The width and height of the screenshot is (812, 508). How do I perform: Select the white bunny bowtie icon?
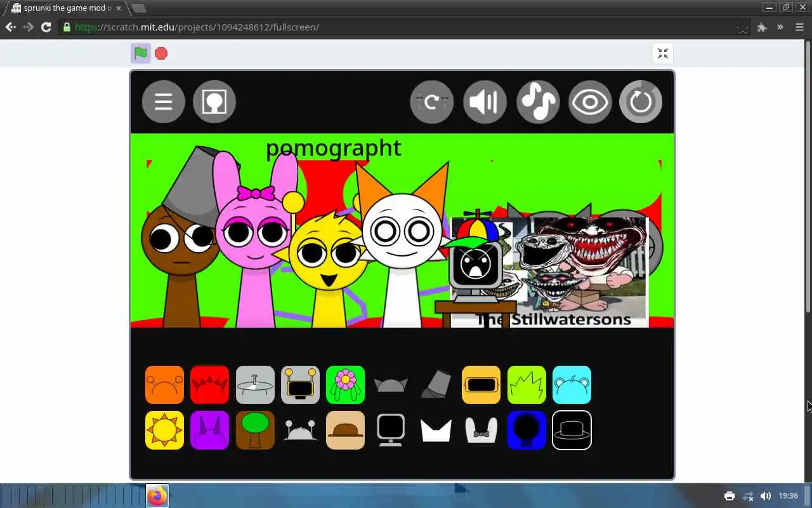(x=481, y=430)
